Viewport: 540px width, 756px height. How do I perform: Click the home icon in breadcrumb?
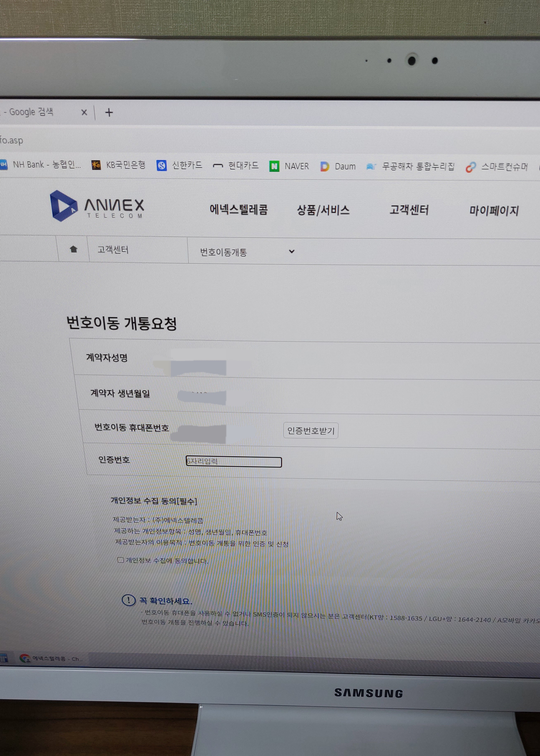point(73,249)
